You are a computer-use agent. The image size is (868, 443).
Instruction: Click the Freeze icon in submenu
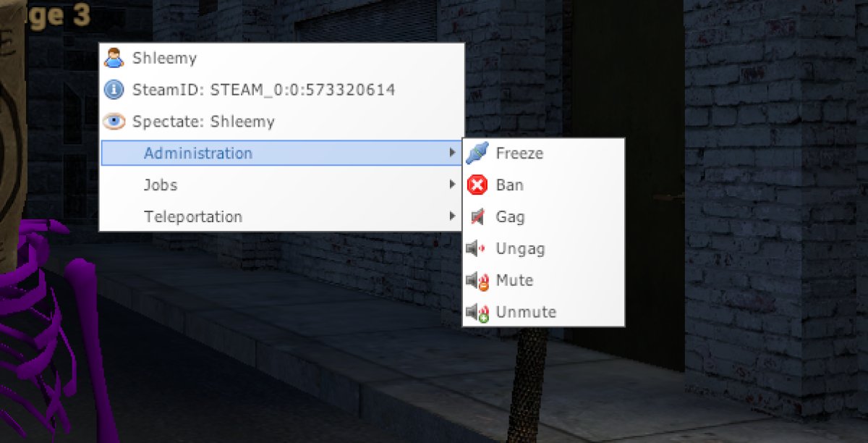477,153
